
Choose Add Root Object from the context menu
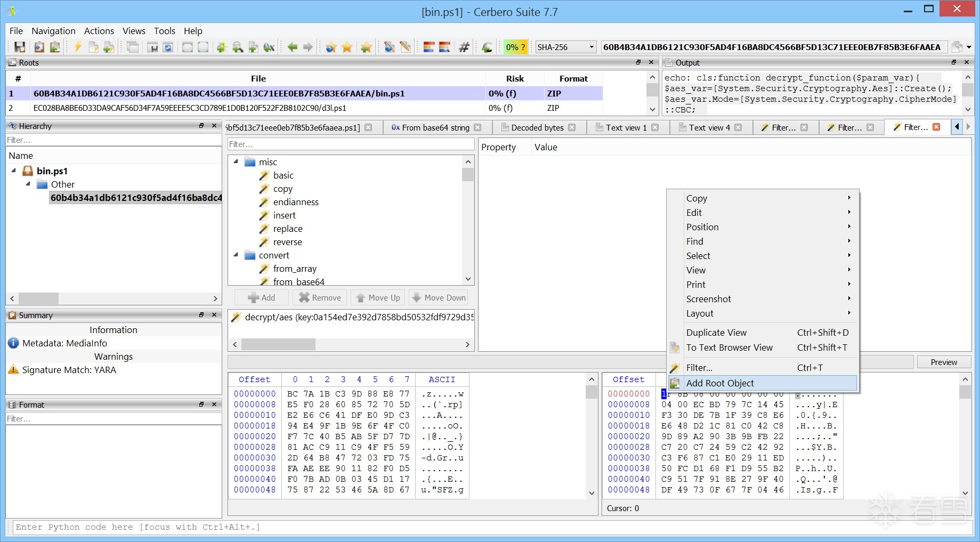763,383
